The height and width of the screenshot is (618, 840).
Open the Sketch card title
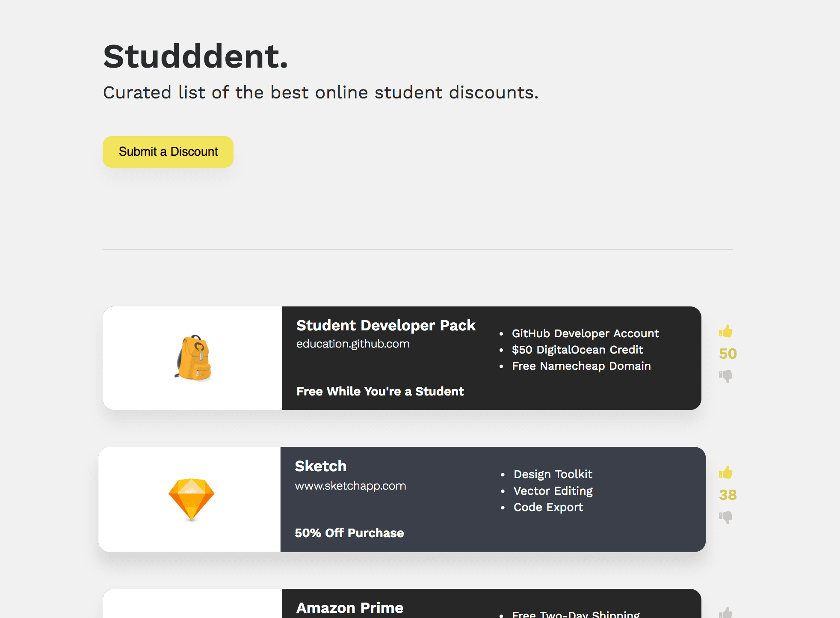pos(320,466)
